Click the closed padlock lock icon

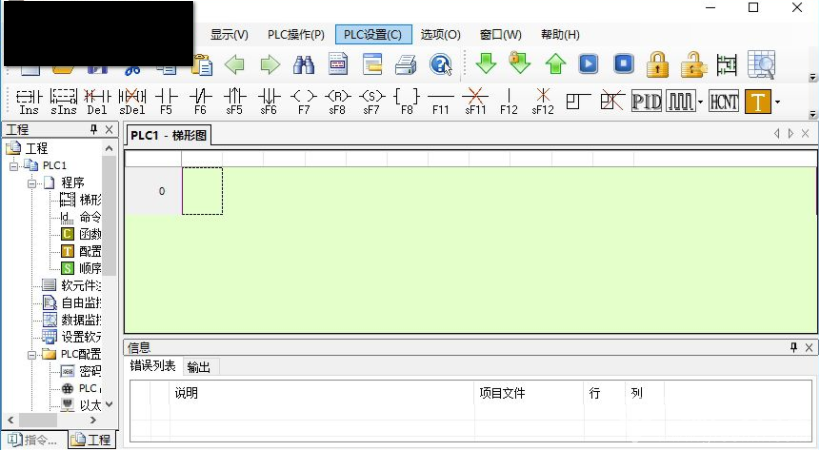[658, 65]
